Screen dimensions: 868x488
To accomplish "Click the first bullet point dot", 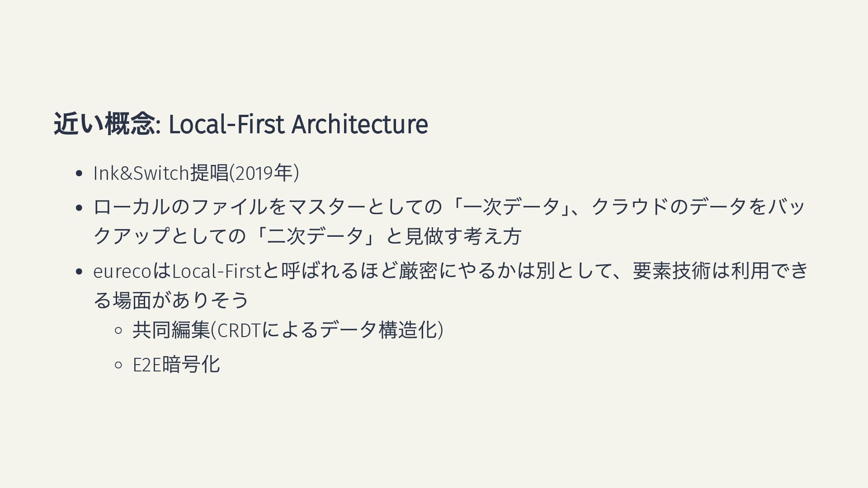I will tap(79, 174).
